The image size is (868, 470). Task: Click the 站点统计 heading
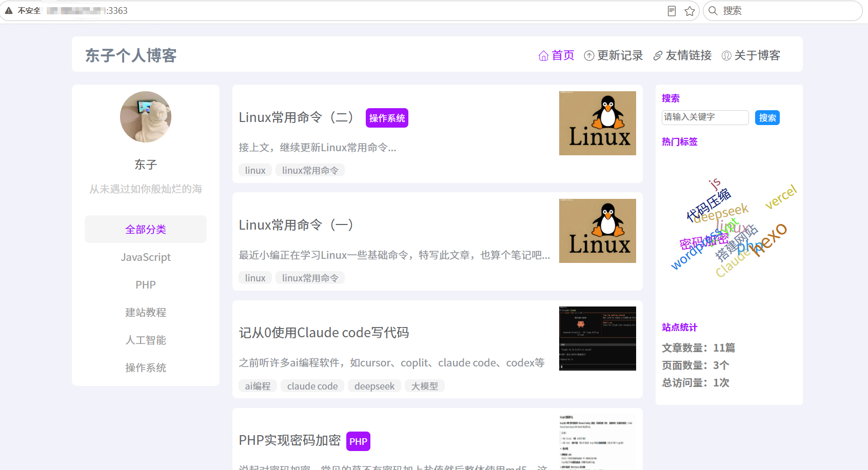point(680,327)
